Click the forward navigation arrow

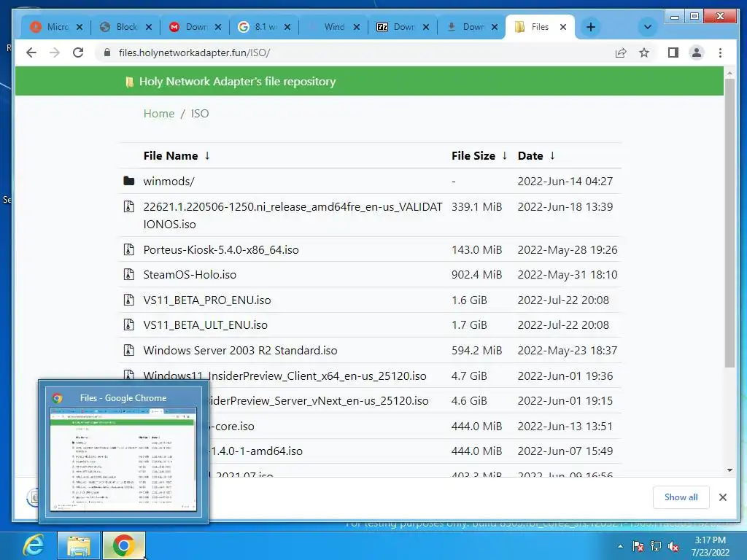click(54, 52)
